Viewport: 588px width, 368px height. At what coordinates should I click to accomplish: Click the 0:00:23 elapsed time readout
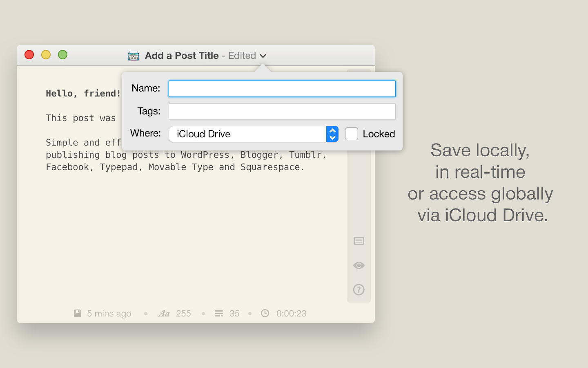[291, 314]
